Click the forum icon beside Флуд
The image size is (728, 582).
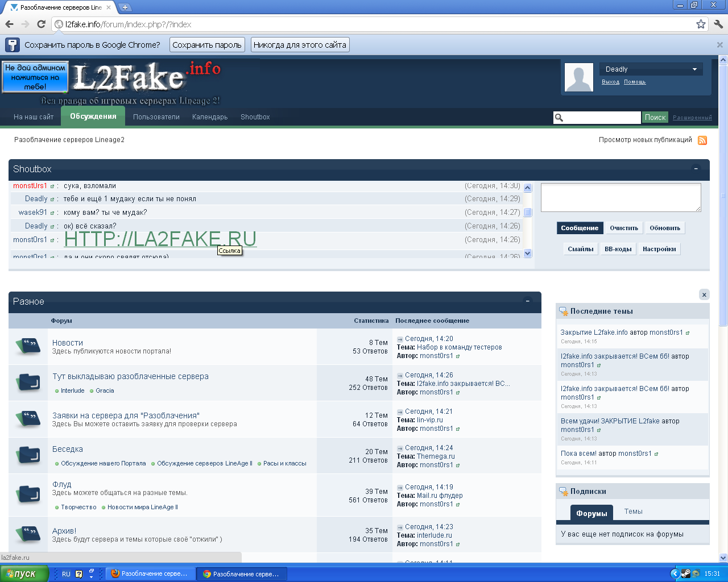(28, 494)
